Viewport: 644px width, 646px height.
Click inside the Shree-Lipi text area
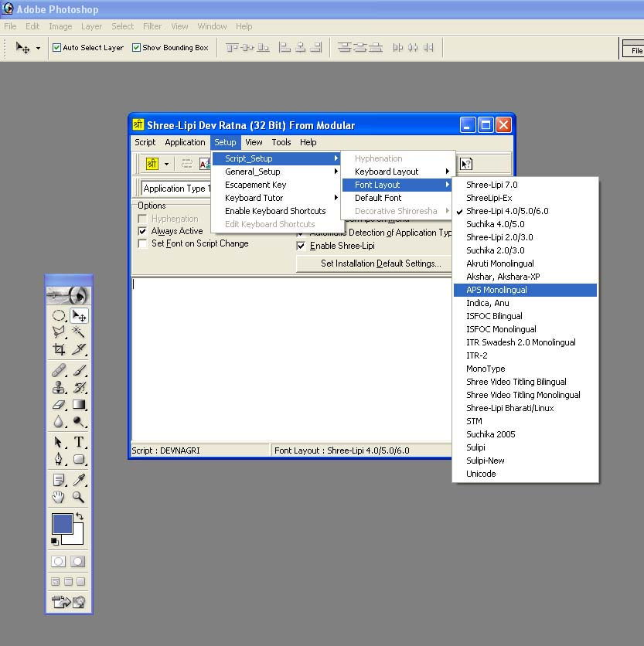pyautogui.click(x=291, y=359)
